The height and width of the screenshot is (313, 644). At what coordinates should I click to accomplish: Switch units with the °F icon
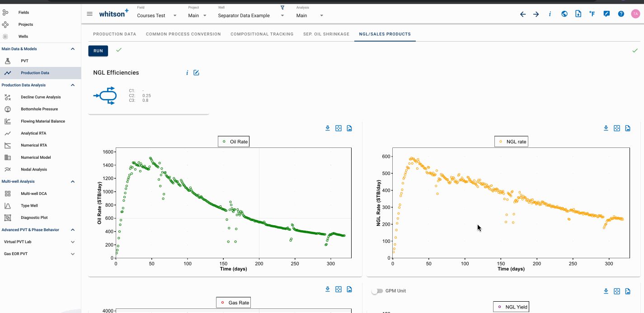point(592,14)
